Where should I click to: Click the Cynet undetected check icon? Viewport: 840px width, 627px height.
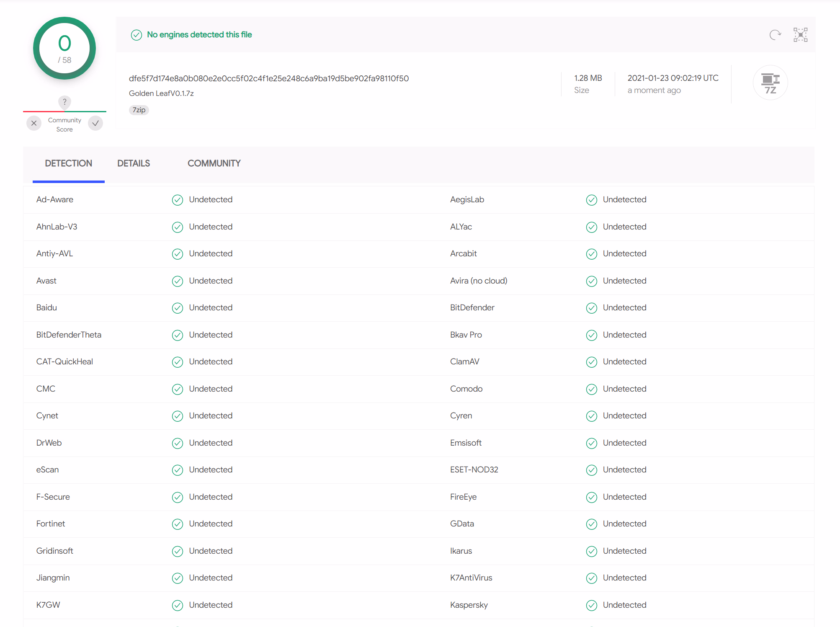point(178,416)
